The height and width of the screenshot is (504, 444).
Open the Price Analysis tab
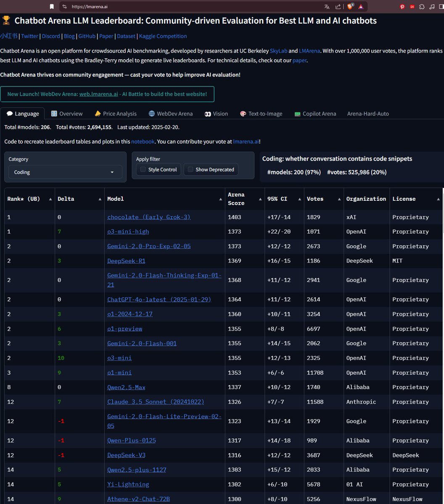point(116,114)
